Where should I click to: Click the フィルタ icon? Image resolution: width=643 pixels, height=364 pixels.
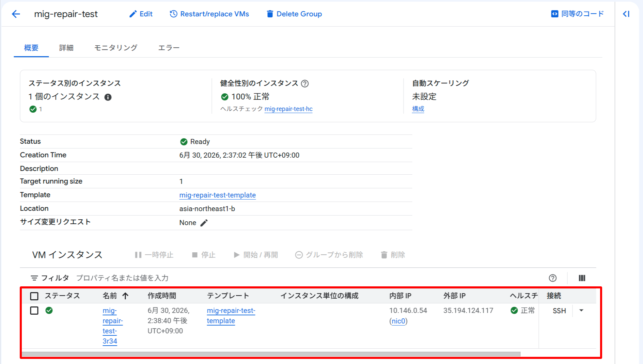34,278
